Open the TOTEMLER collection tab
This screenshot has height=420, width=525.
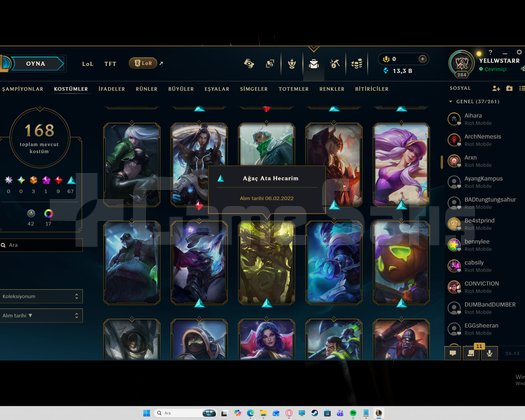coord(293,89)
